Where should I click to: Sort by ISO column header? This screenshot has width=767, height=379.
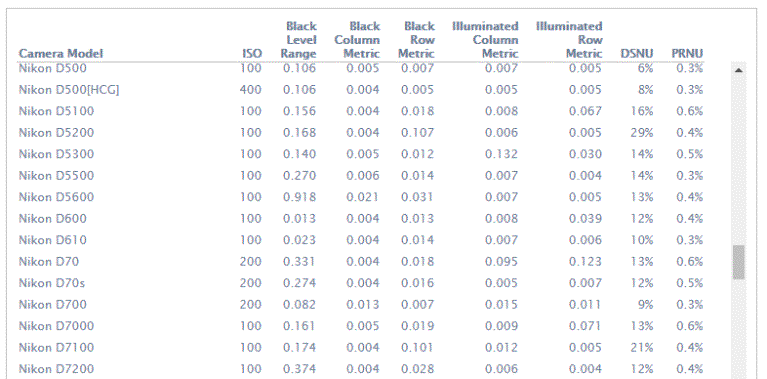pos(253,53)
